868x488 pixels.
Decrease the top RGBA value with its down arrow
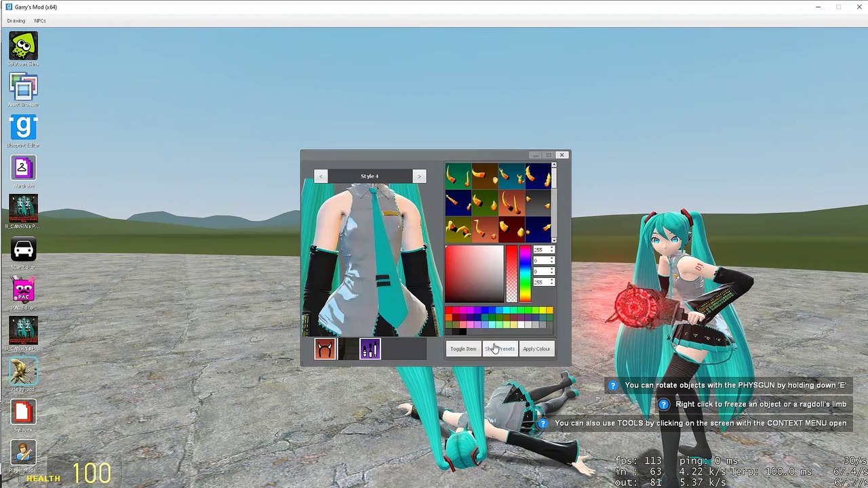point(552,252)
